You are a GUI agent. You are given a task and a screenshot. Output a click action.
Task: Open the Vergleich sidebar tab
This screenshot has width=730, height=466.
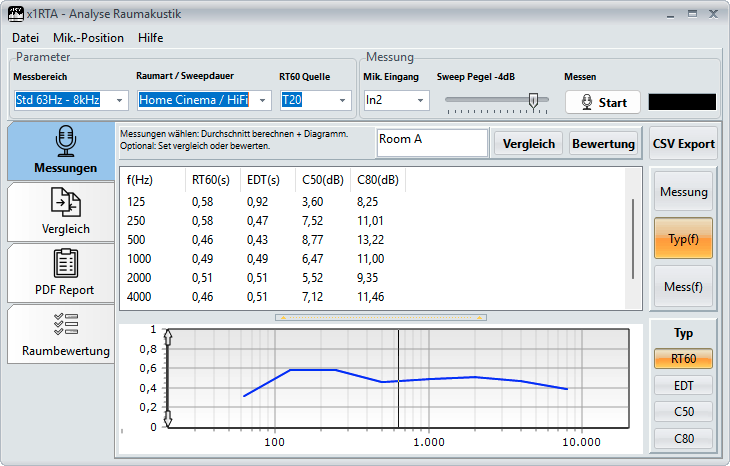tap(58, 212)
